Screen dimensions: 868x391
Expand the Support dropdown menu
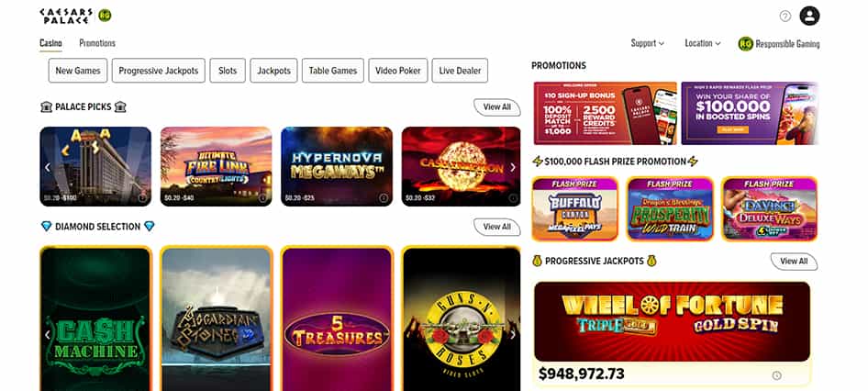[x=648, y=43]
